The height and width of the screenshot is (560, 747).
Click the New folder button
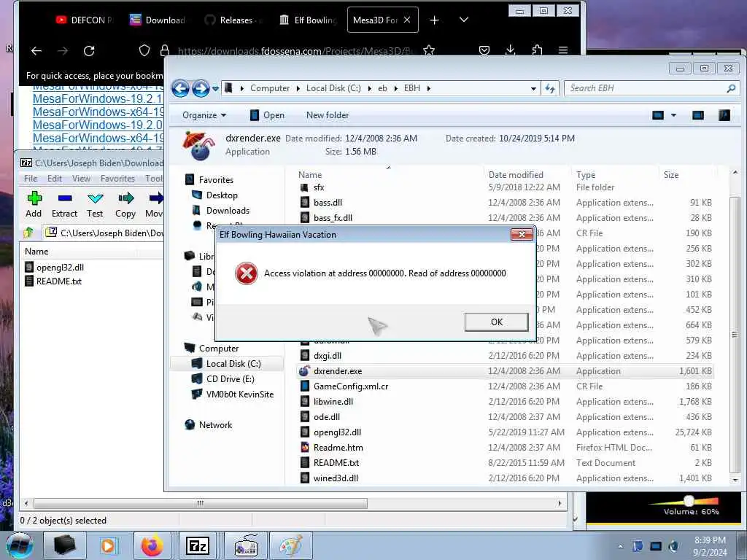click(328, 115)
